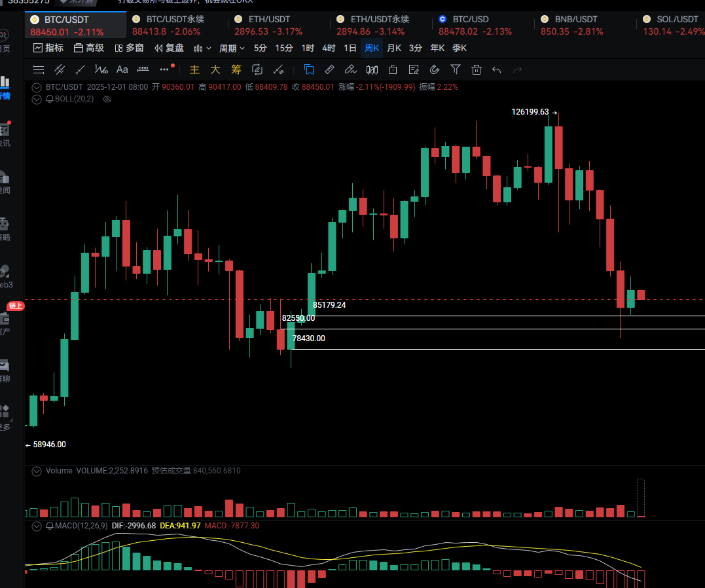Image resolution: width=705 pixels, height=588 pixels.
Task: Switch to the ETH/USDT ticker tab
Action: click(x=268, y=26)
